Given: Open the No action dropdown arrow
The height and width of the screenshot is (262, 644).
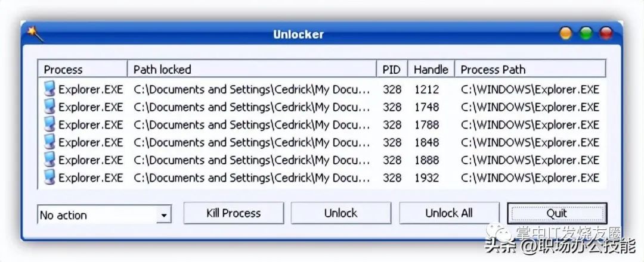Looking at the screenshot, I should click(x=164, y=216).
